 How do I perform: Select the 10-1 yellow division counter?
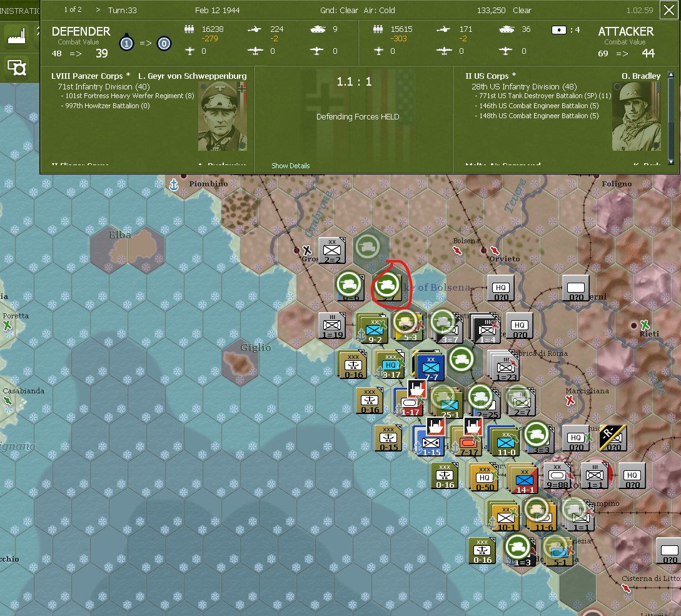coord(505,517)
